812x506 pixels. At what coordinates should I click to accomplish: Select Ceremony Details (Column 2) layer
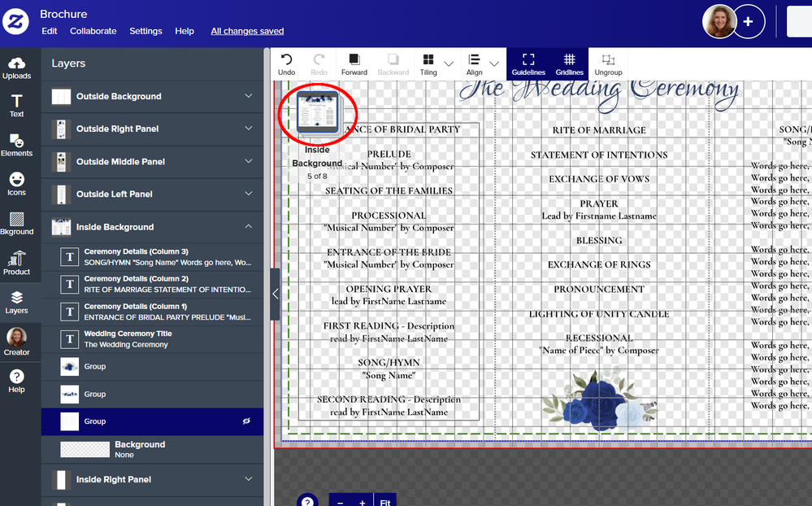(x=152, y=284)
